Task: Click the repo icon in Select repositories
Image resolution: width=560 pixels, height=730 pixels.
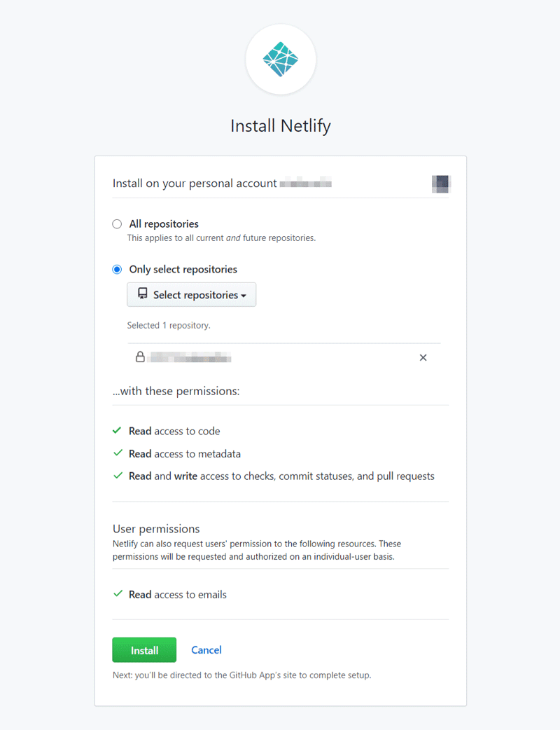Action: point(143,294)
